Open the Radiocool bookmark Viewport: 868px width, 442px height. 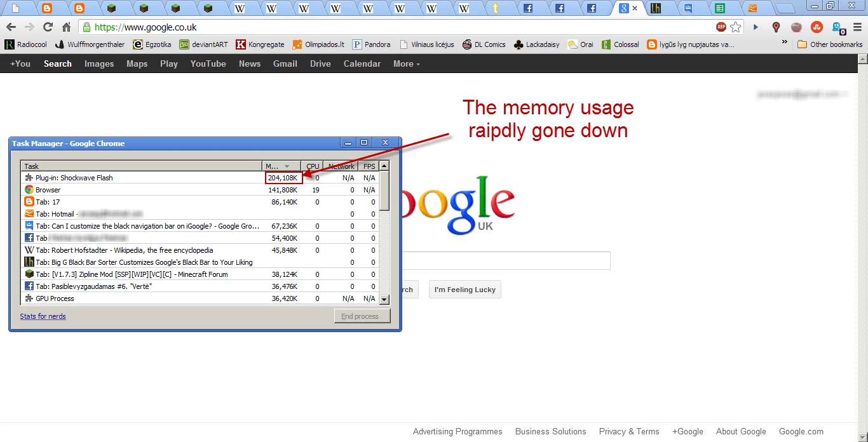25,44
